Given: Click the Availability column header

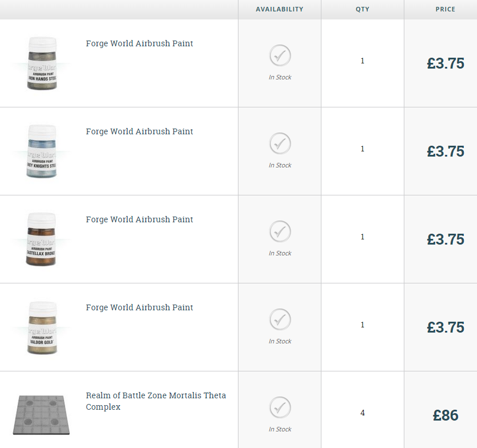Looking at the screenshot, I should [280, 9].
